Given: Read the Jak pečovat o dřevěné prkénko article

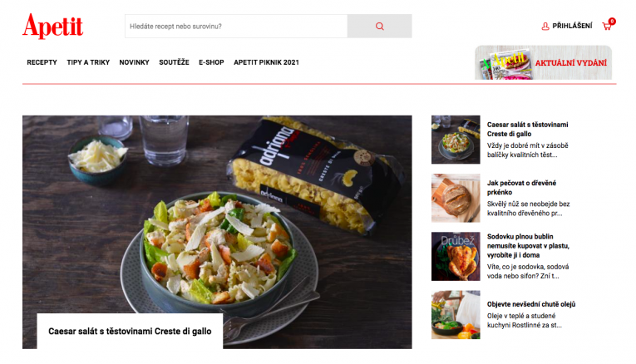Looking at the screenshot, I should tap(521, 188).
